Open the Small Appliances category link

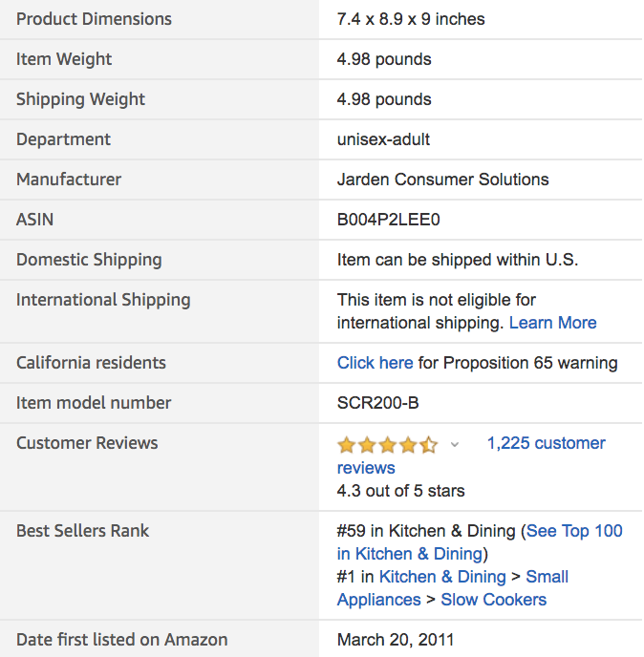547,577
